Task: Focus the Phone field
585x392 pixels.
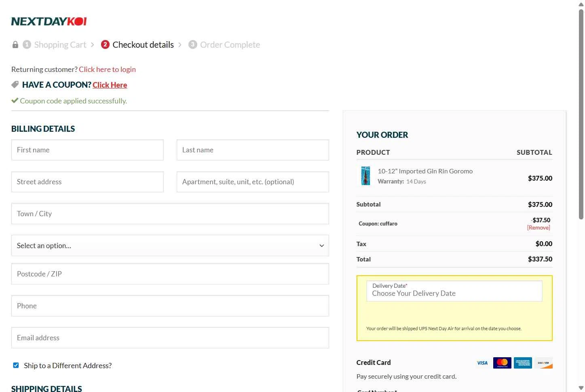Action: [170, 306]
